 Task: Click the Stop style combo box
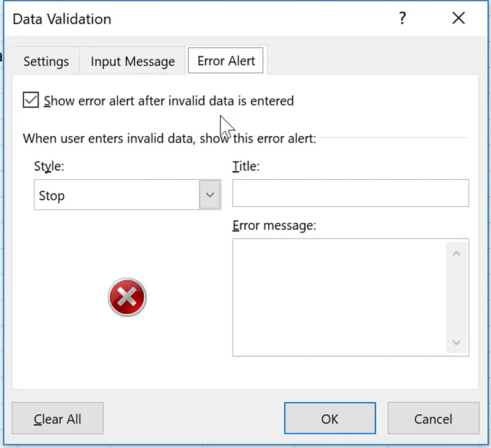[117, 196]
